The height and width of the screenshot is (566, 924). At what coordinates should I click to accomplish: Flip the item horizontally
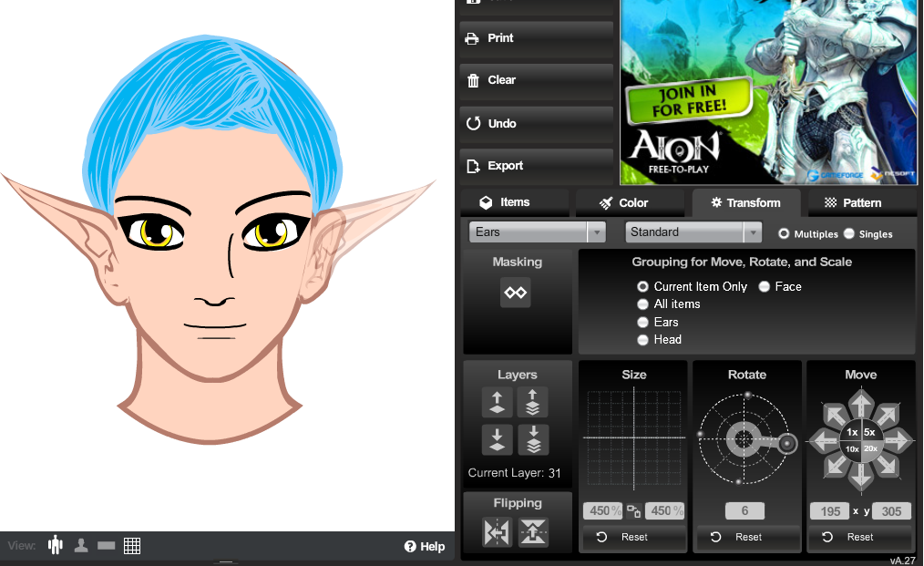(498, 532)
